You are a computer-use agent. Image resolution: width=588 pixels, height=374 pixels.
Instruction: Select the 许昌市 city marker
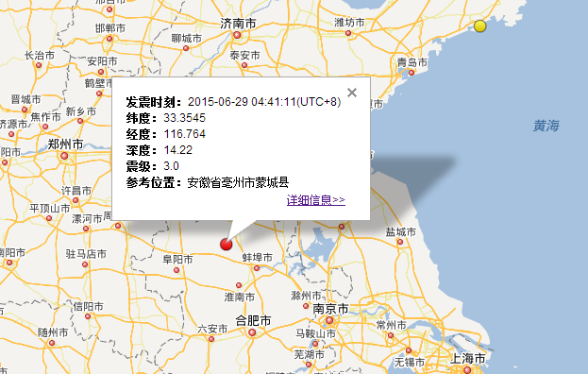point(76,200)
